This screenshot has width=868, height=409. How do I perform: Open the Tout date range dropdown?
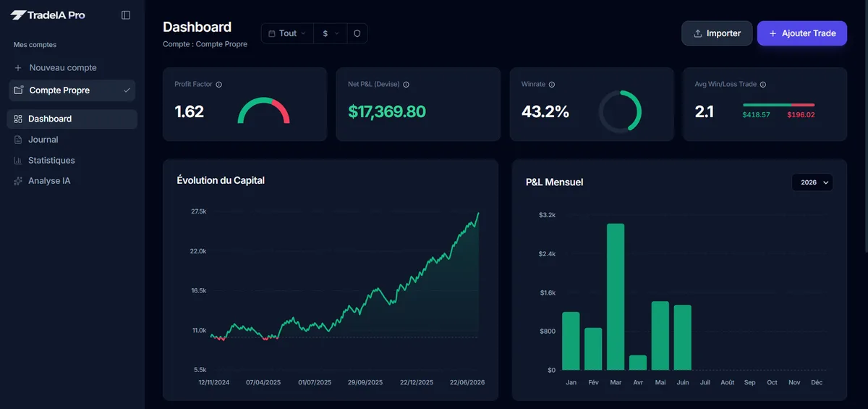[x=287, y=33]
